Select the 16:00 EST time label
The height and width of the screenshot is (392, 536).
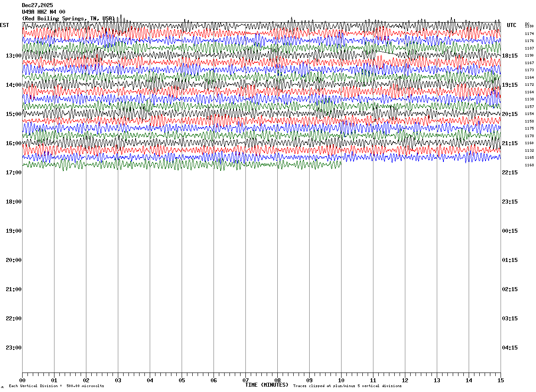click(14, 143)
